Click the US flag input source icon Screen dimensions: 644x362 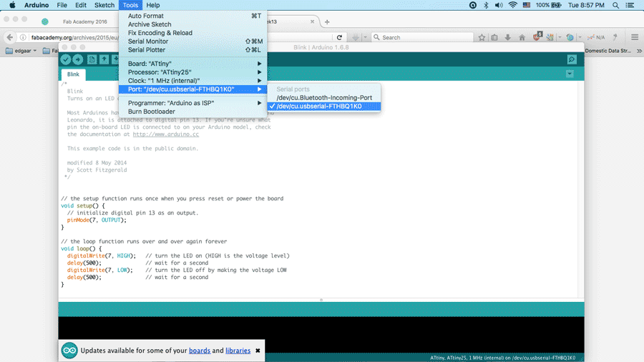[526, 5]
